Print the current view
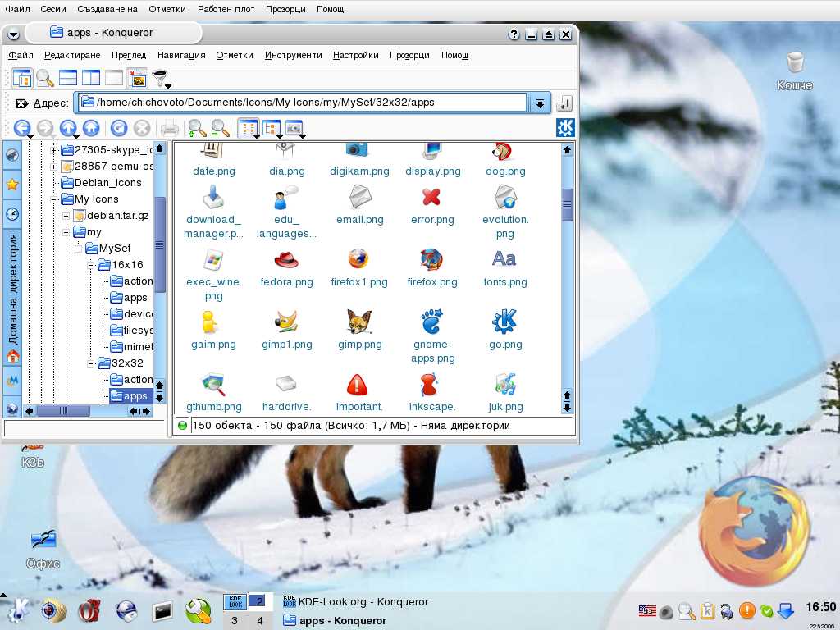 tap(169, 128)
